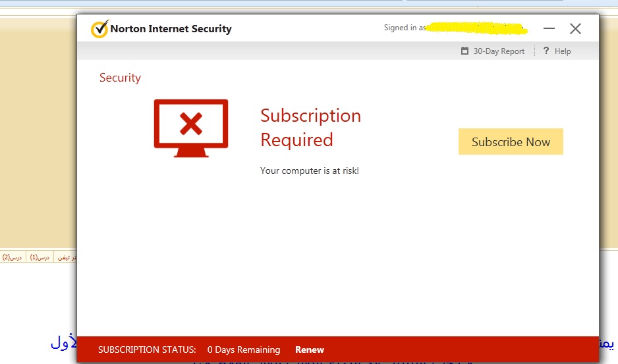Click the '0 Days Remaining' status text

tap(244, 350)
